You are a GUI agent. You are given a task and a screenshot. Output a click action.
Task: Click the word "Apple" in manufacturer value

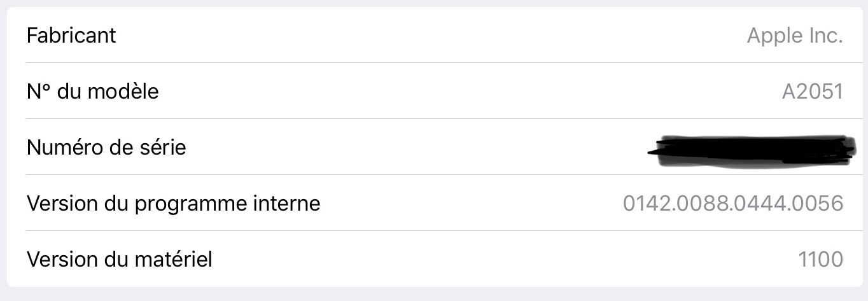(774, 36)
